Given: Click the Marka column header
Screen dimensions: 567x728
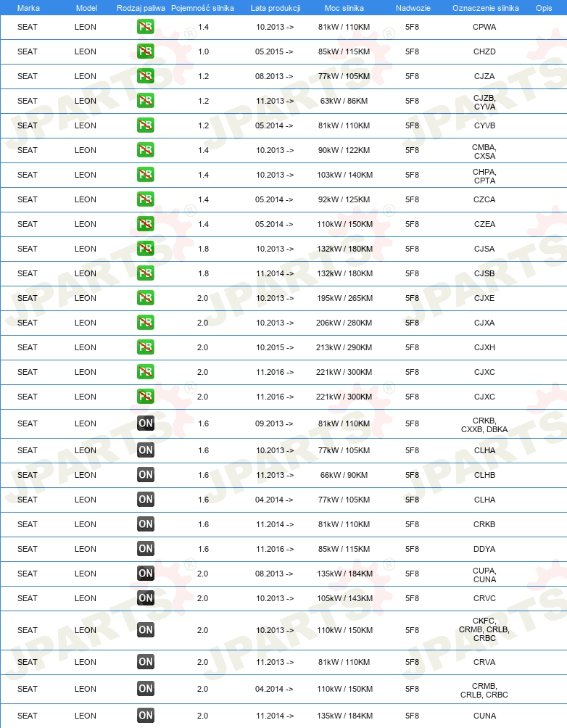Looking at the screenshot, I should (28, 8).
